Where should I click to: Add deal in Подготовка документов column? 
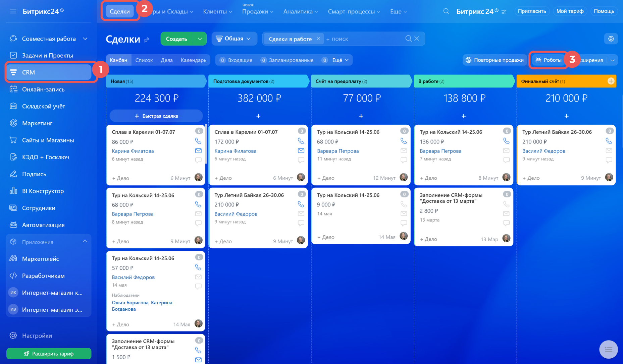pyautogui.click(x=258, y=116)
